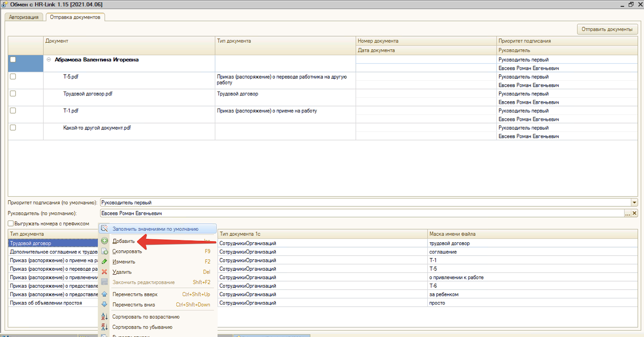
Task: Click the red X Delete icon
Action: click(104, 272)
